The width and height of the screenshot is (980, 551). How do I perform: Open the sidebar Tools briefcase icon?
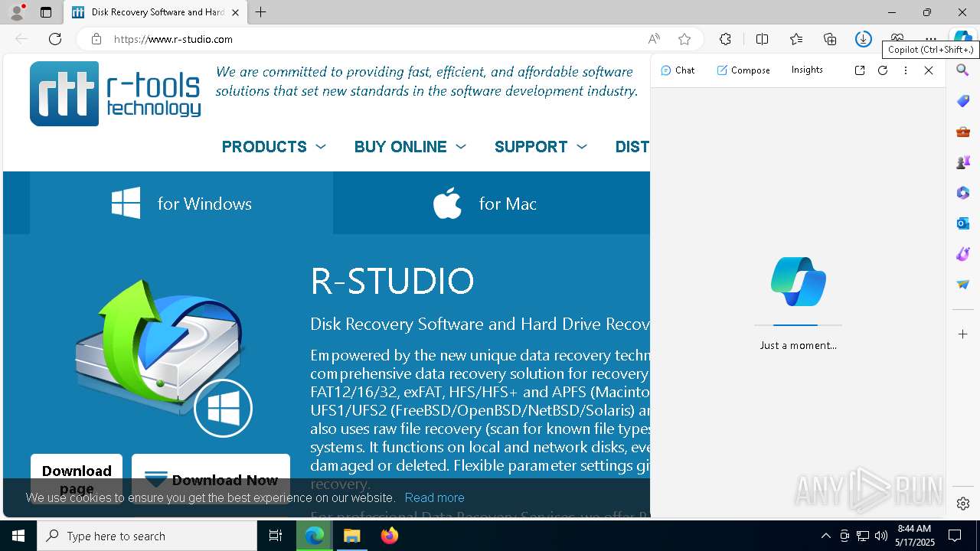(x=963, y=132)
